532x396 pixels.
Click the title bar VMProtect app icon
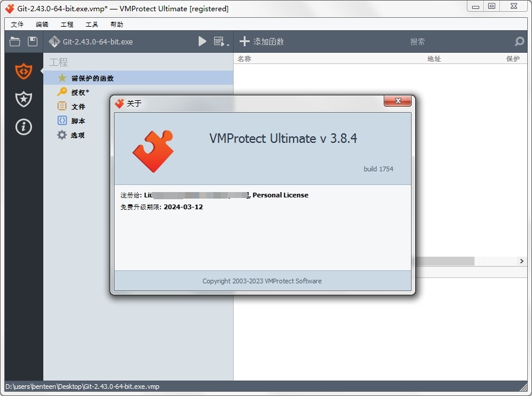pyautogui.click(x=9, y=9)
